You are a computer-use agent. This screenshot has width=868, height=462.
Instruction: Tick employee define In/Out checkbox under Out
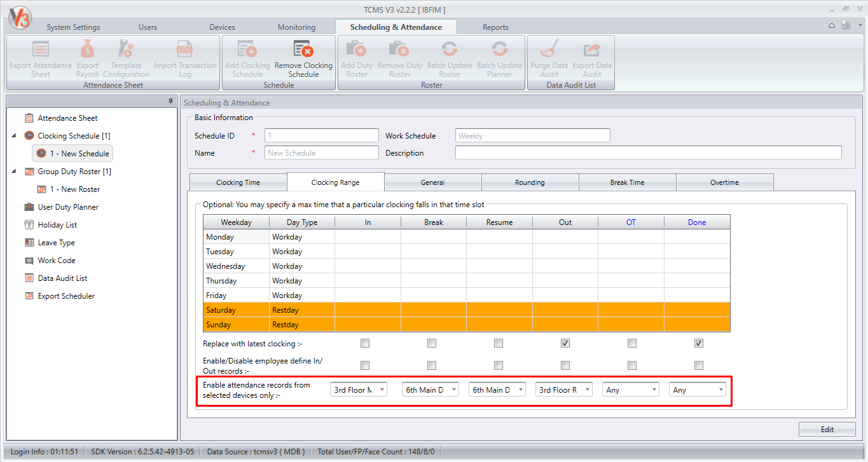tap(565, 365)
